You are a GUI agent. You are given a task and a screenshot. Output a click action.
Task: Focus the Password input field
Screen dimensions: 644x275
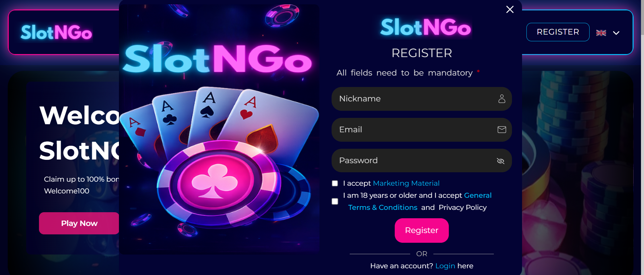422,161
